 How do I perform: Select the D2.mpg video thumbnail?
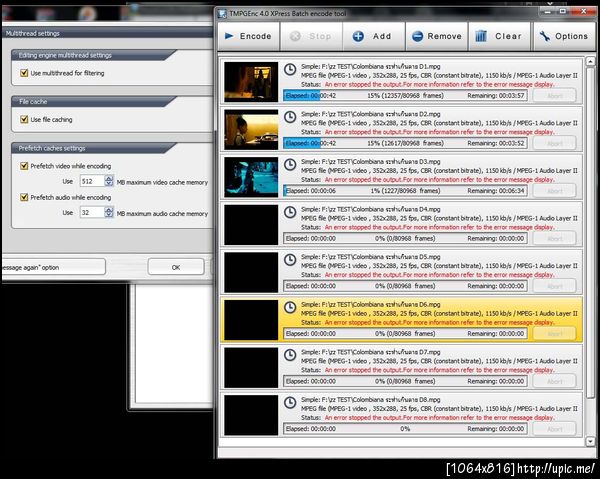coord(251,129)
